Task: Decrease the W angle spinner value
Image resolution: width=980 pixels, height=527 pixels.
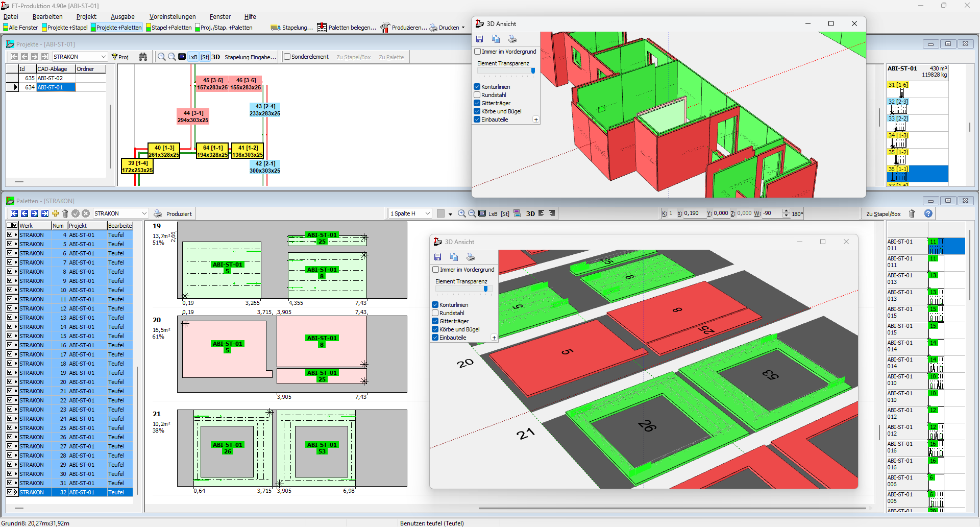Action: click(x=786, y=216)
